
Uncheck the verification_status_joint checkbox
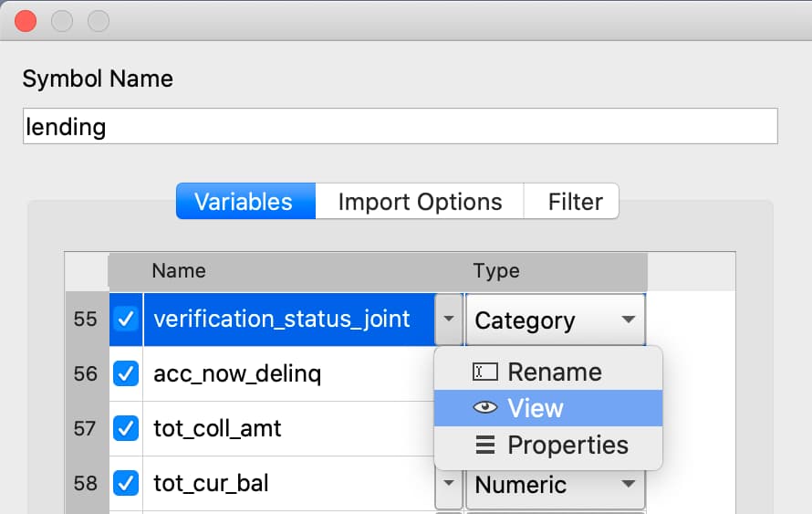pyautogui.click(x=126, y=319)
